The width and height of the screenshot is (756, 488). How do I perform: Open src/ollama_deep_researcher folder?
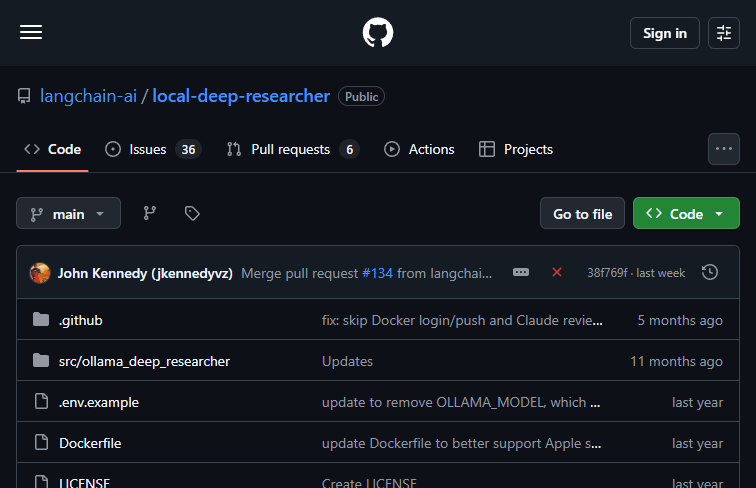pos(144,361)
